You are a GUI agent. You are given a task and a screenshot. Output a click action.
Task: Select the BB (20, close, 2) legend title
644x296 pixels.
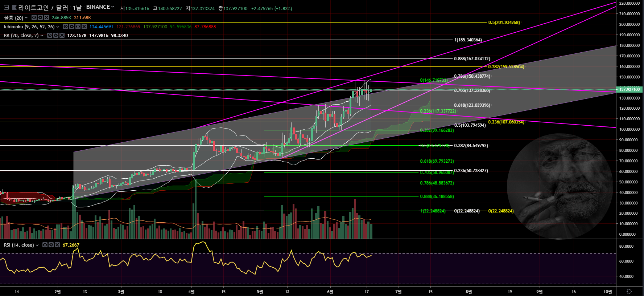(x=21, y=36)
